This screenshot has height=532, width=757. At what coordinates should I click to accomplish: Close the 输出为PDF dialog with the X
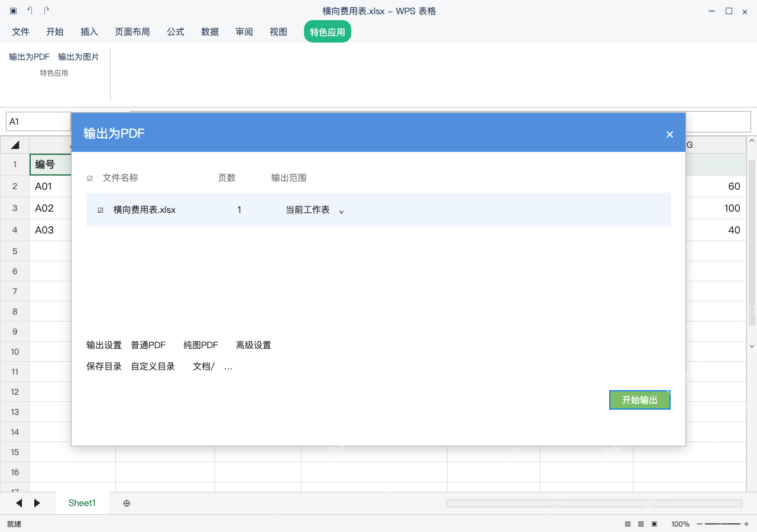[669, 134]
